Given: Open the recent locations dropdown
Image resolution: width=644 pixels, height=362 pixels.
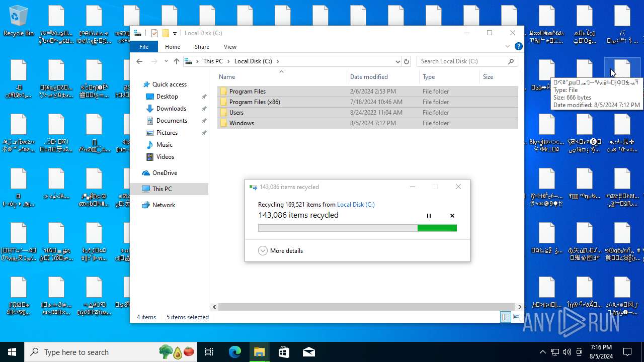Looking at the screenshot, I should (166, 61).
